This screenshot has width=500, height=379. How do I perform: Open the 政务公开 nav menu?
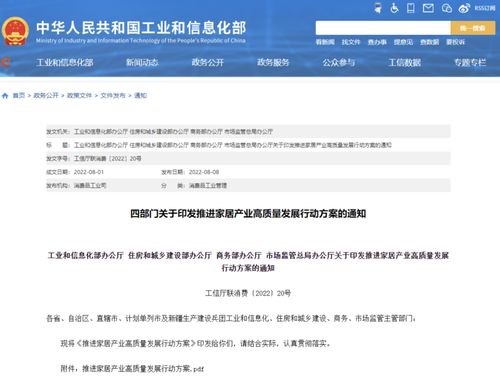coord(208,62)
